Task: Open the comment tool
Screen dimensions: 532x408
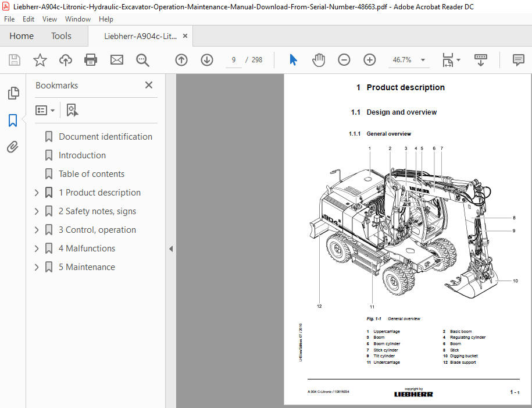Action: [x=518, y=60]
